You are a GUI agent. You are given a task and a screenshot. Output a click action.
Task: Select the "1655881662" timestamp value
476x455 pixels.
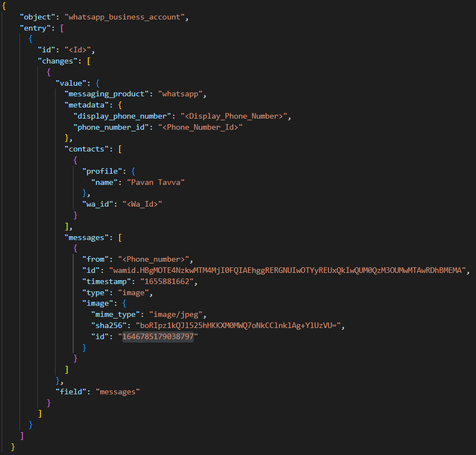tap(166, 282)
